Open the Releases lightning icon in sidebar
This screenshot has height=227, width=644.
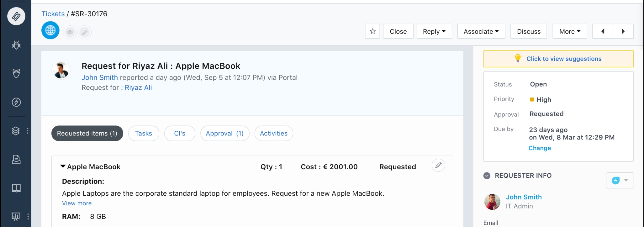pyautogui.click(x=16, y=102)
